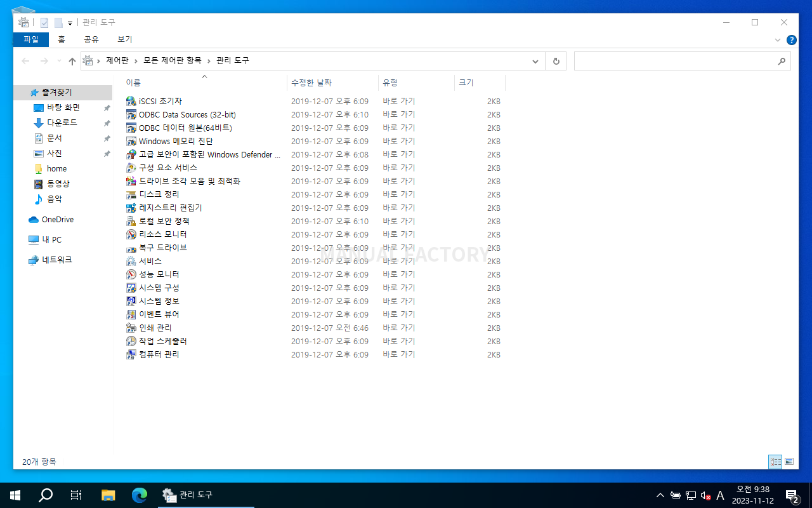Select the ODBC 데이터 원본(64비트) icon
Screen dimensions: 812x508
point(131,128)
